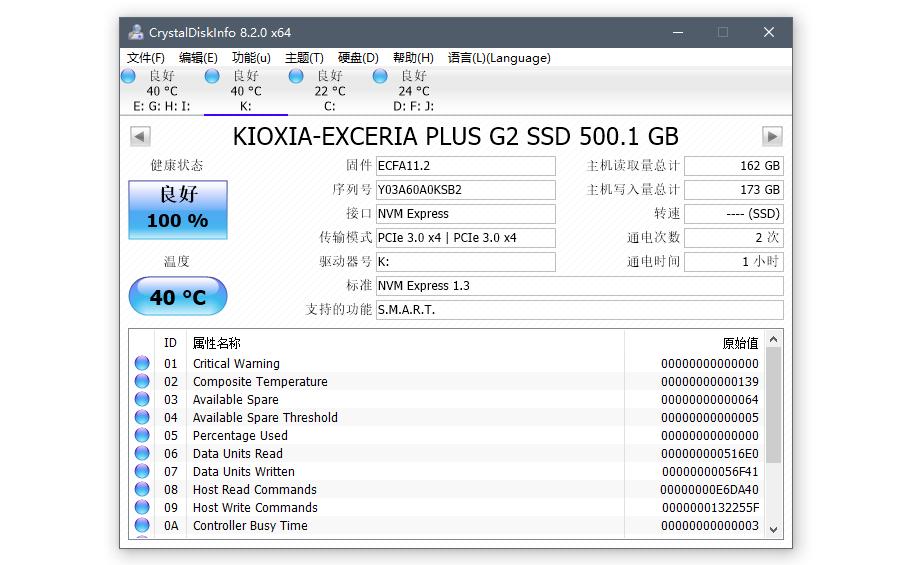Screen dimensions: 905x565
Task: Select the D: F: J: drive status orb
Action: tap(380, 76)
